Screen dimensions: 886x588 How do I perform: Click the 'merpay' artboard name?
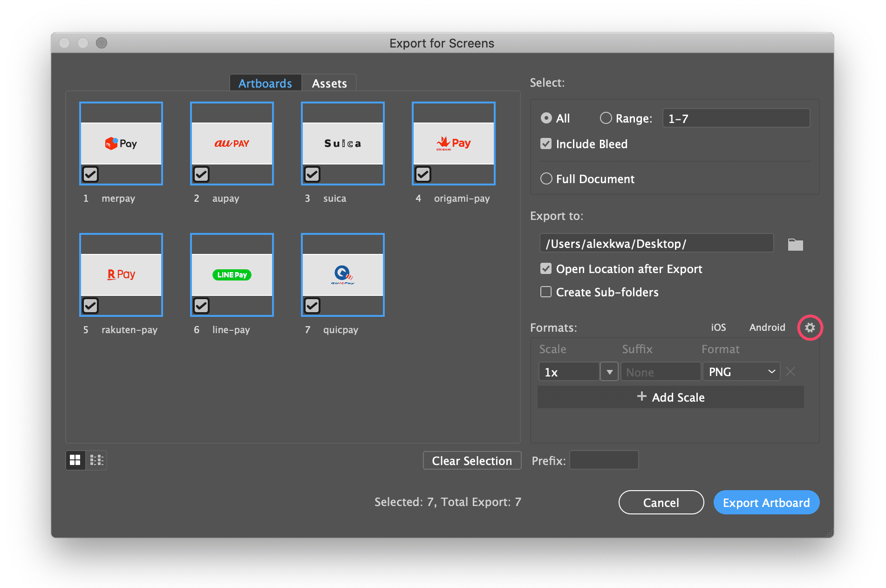[x=118, y=198]
